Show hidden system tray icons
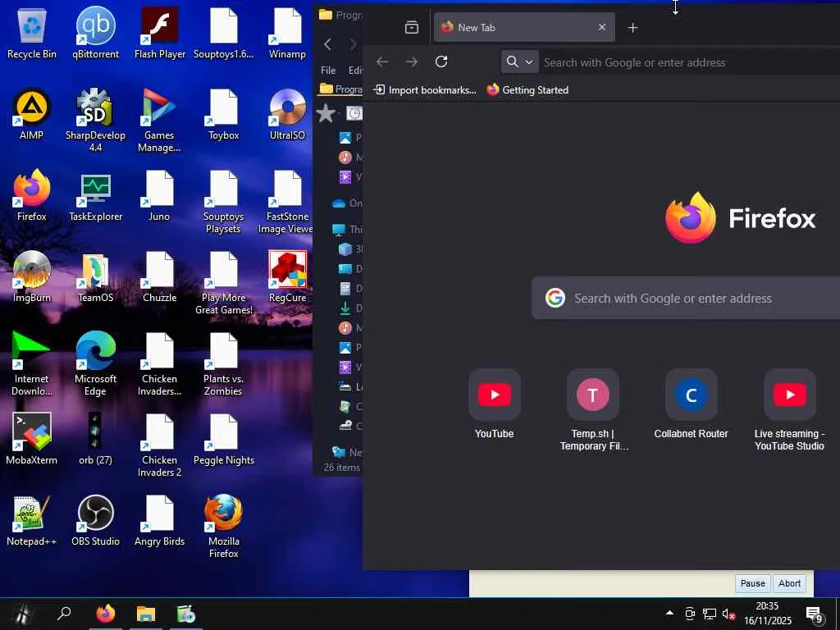 [669, 613]
